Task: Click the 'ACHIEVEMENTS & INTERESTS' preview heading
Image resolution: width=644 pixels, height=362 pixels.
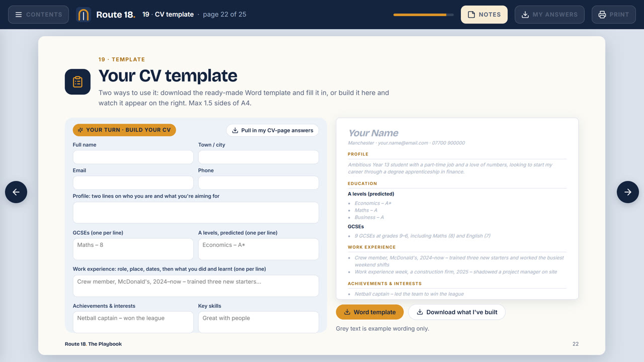Action: pos(385,284)
